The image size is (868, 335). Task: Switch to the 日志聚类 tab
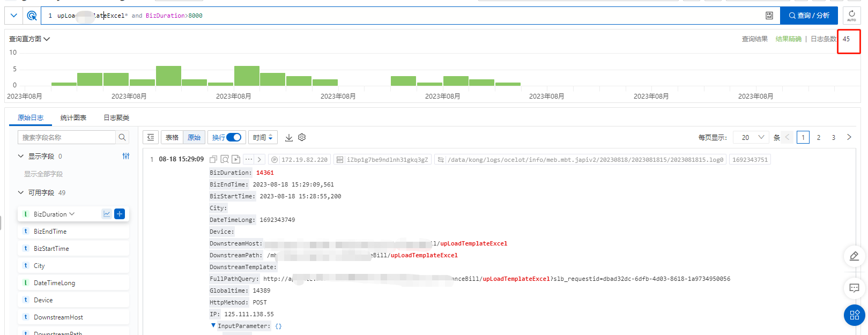tap(116, 118)
